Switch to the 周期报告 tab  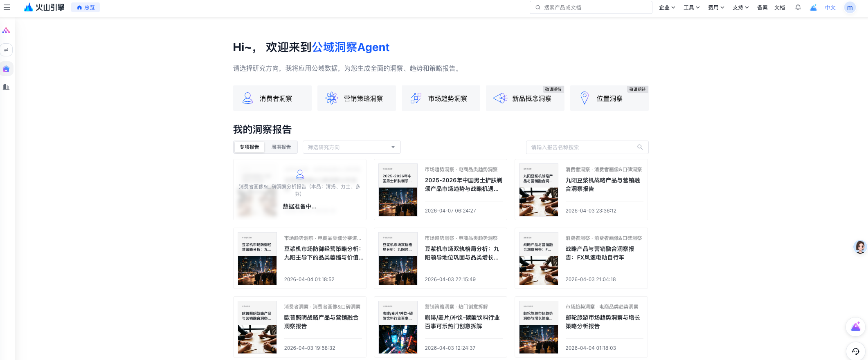tap(281, 147)
